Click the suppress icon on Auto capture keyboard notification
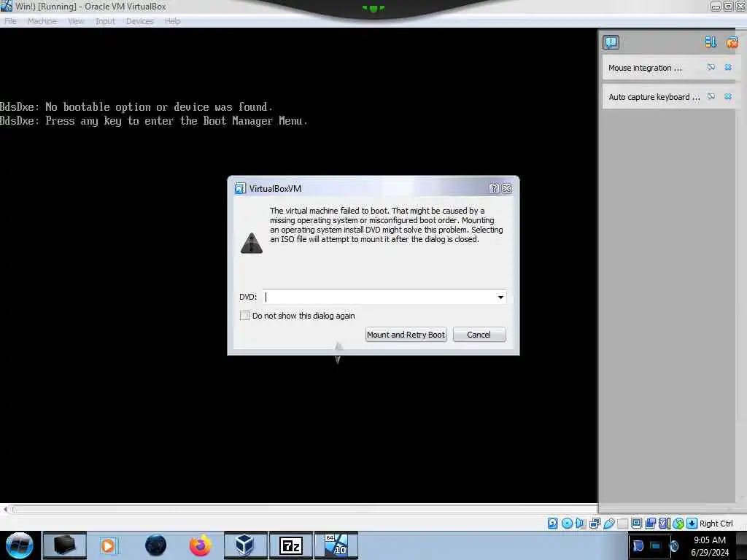 click(711, 97)
